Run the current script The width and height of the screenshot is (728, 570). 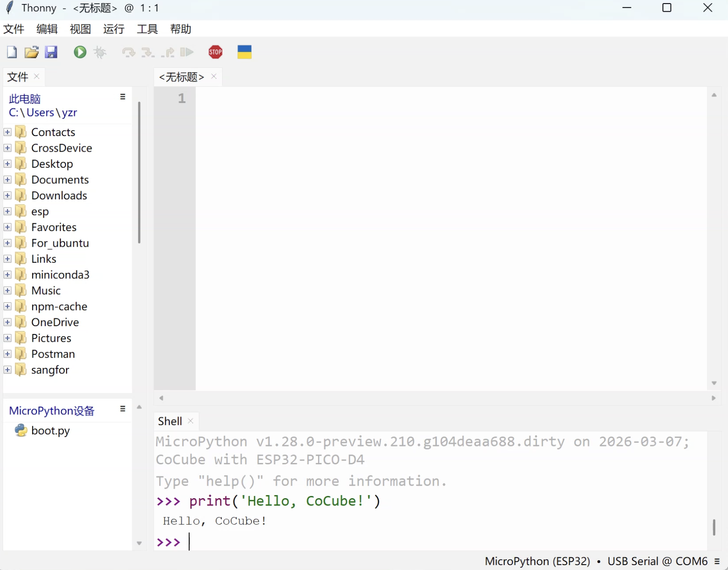[80, 52]
